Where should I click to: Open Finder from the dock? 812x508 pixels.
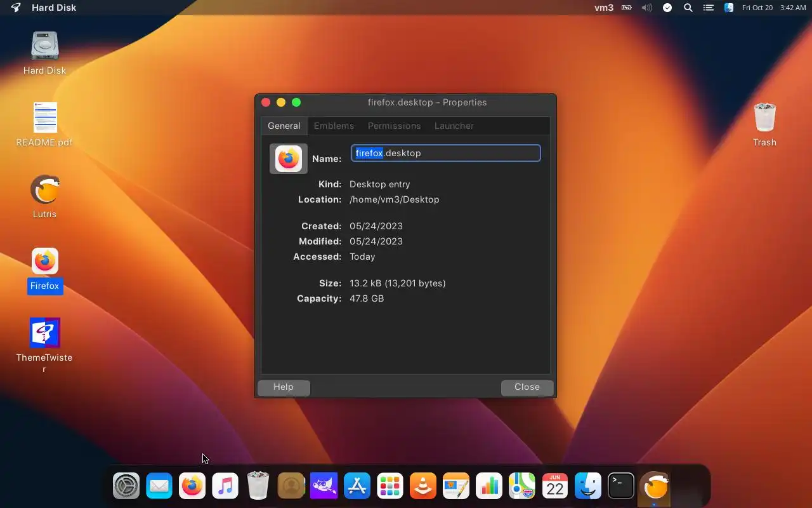coord(588,487)
